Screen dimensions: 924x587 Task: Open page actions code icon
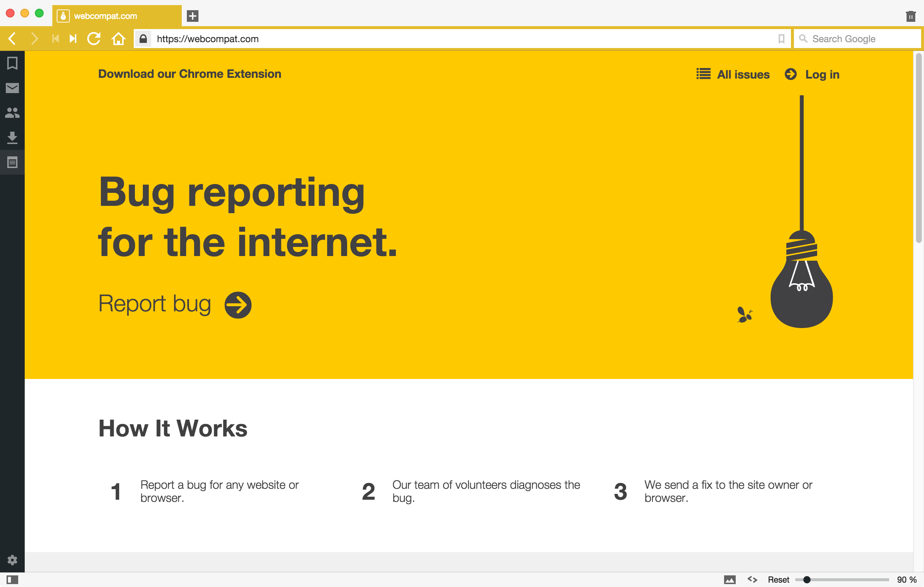coord(752,579)
